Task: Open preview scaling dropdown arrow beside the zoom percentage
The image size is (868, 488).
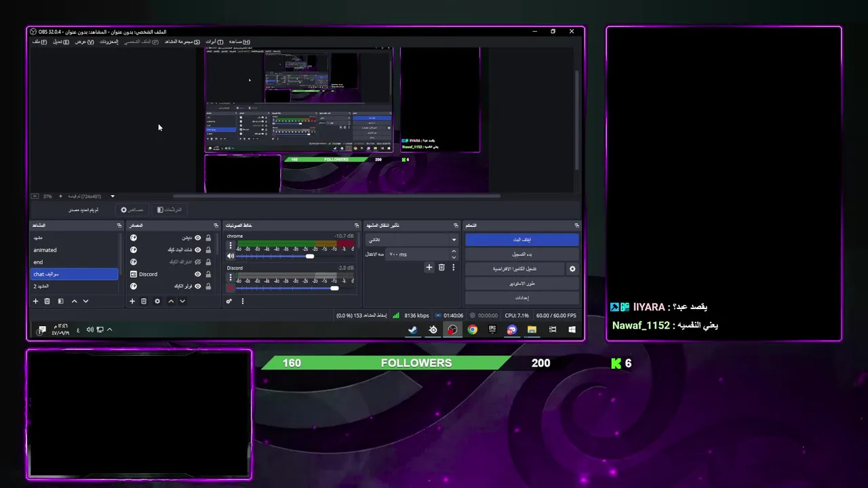Action: [113, 197]
